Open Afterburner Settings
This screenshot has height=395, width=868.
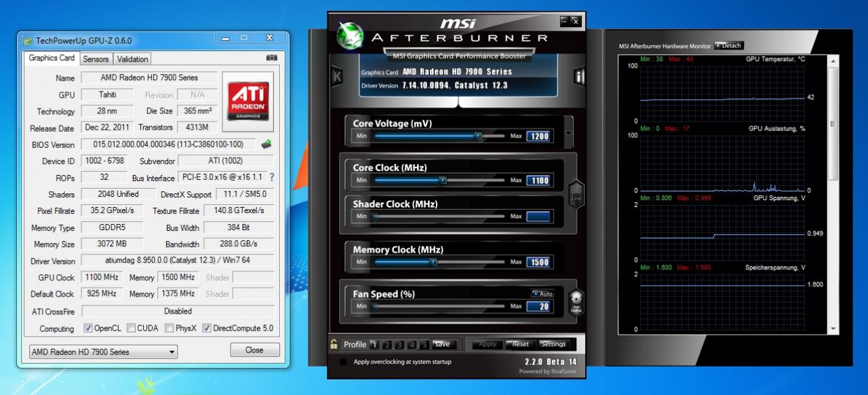pos(553,344)
